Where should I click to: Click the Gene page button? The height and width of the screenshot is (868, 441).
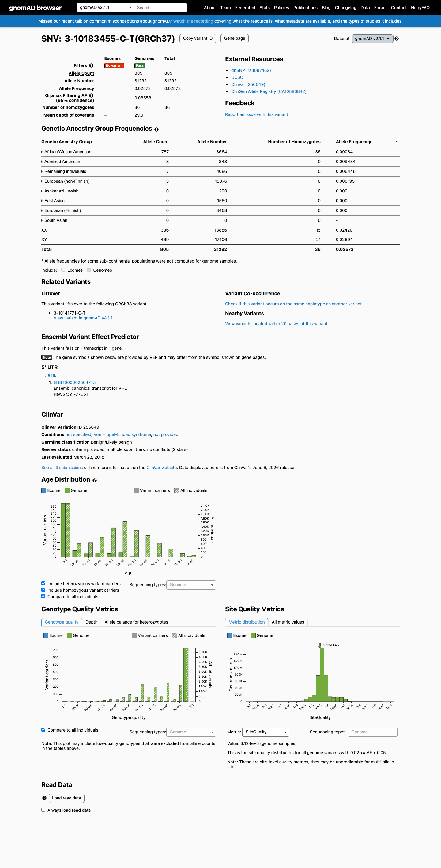click(235, 39)
